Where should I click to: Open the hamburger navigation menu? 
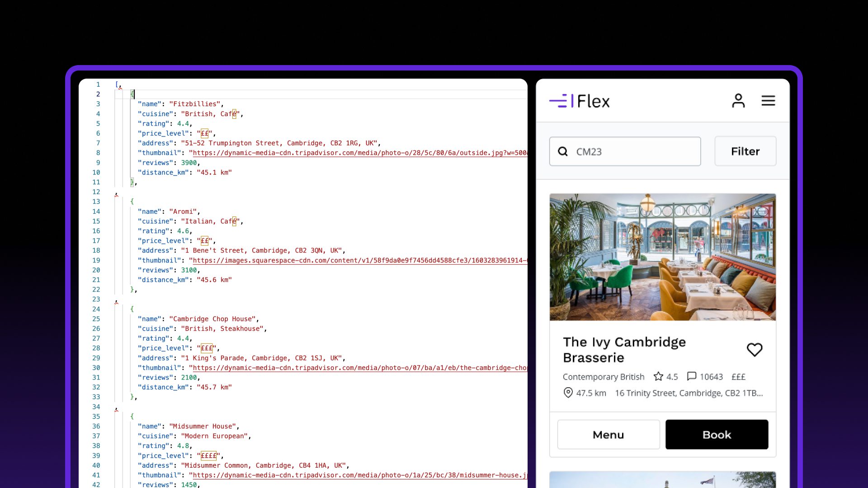[x=768, y=100]
